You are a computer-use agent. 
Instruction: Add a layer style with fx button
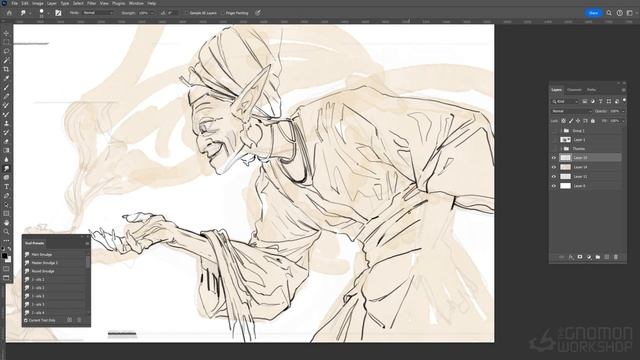pos(571,257)
